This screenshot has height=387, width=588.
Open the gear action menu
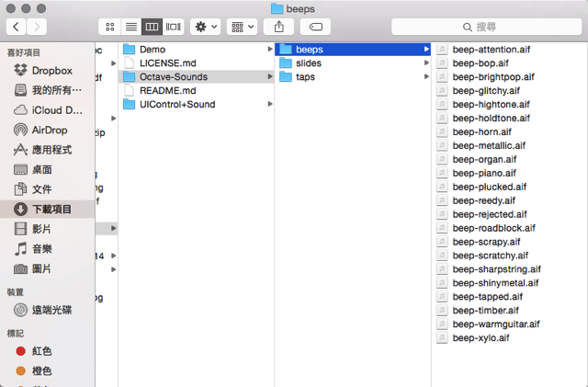coord(206,27)
